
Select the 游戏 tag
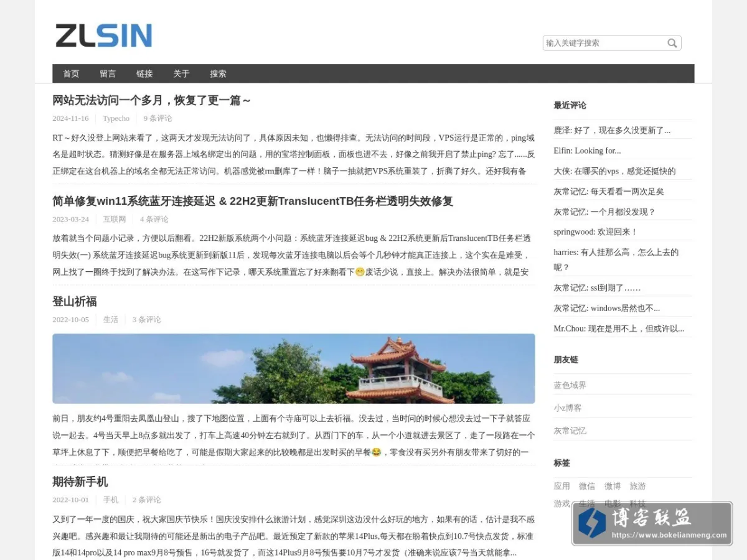tap(561, 503)
